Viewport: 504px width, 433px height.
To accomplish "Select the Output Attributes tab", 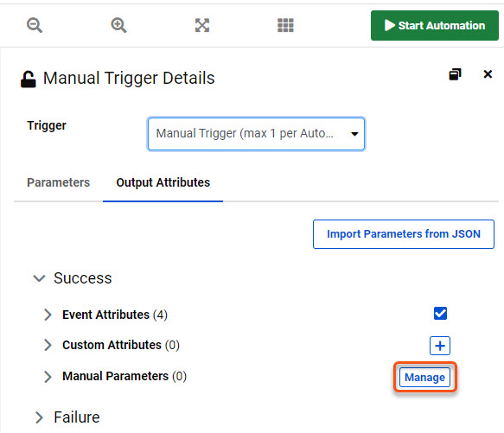I will click(x=163, y=182).
